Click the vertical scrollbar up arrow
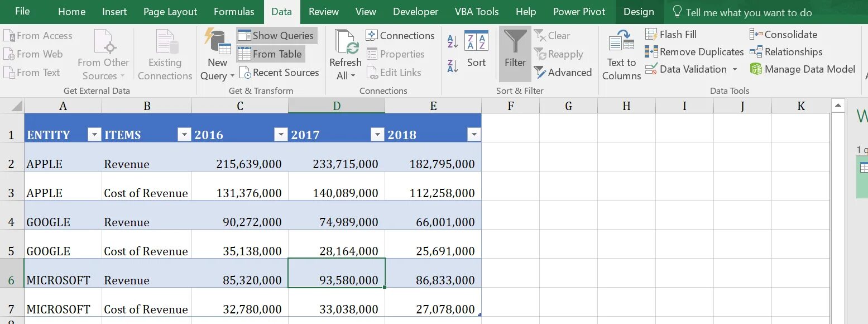868x324 pixels. (837, 105)
